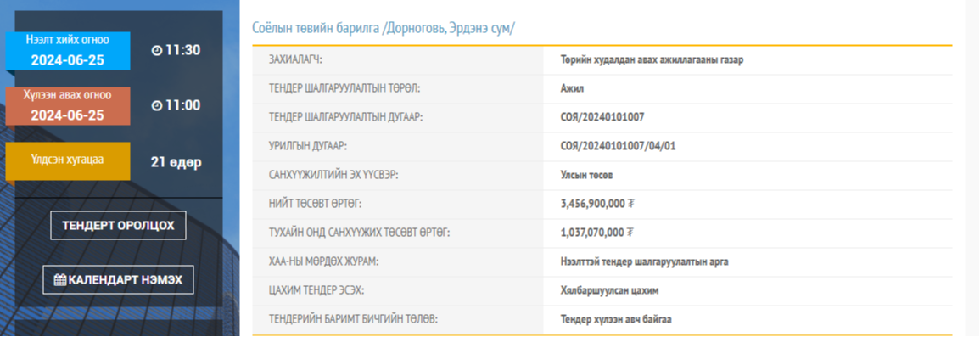Open the Соёлын төвийн барилга title link
Screen dimensions: 980x337
(383, 28)
